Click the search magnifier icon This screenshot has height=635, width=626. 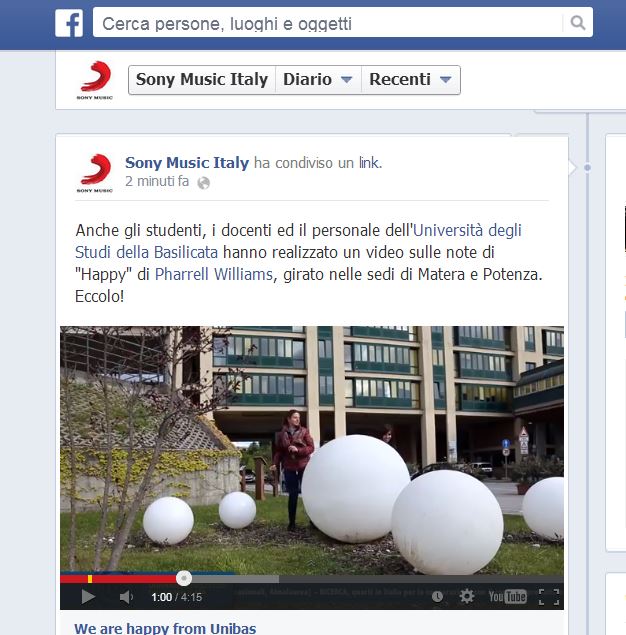coord(578,22)
